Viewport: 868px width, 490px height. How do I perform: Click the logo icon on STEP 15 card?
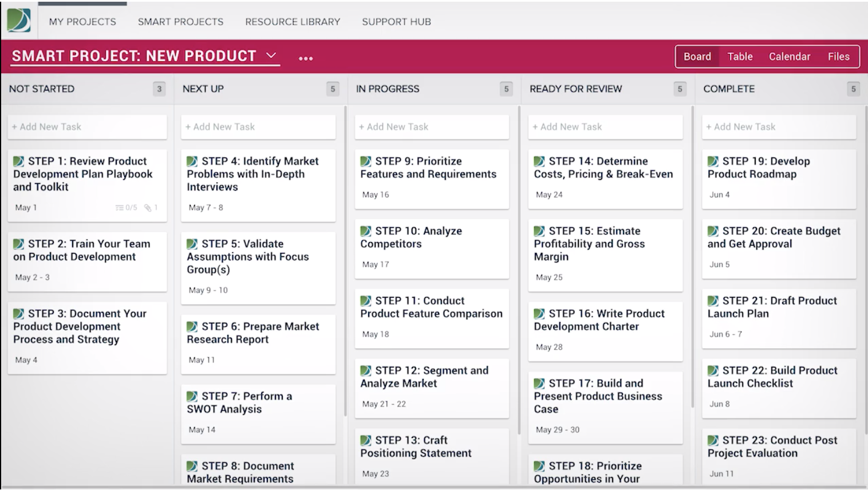click(539, 231)
